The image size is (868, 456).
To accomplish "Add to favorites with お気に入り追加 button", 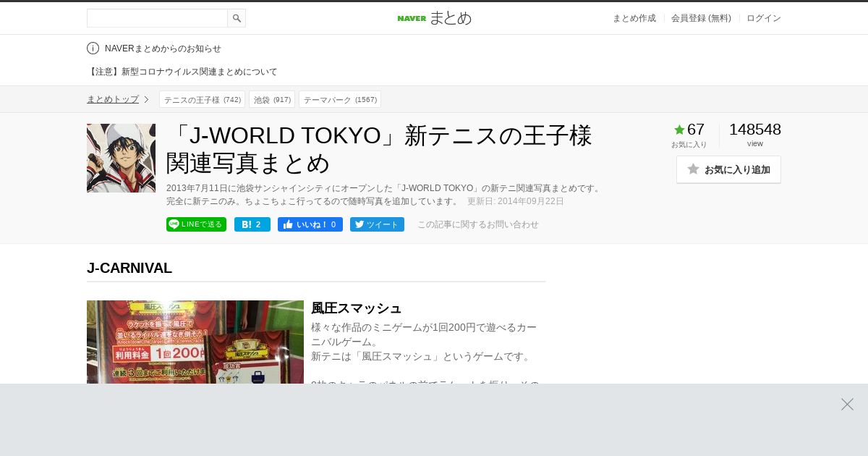I will click(728, 169).
